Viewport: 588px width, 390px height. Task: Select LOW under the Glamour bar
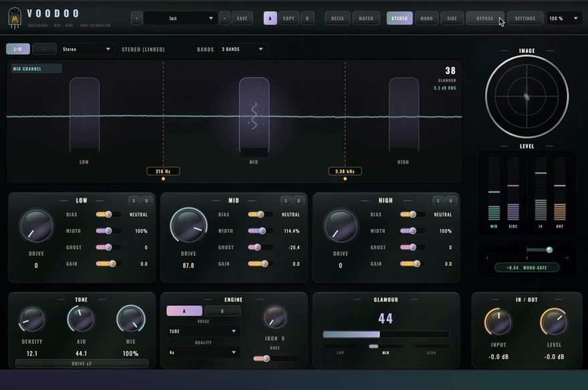pyautogui.click(x=340, y=353)
